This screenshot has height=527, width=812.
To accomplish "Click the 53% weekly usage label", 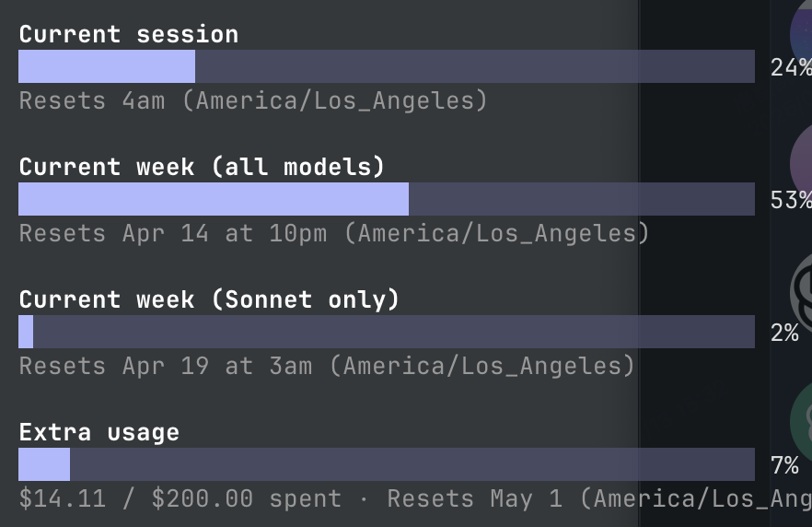I will tap(792, 200).
